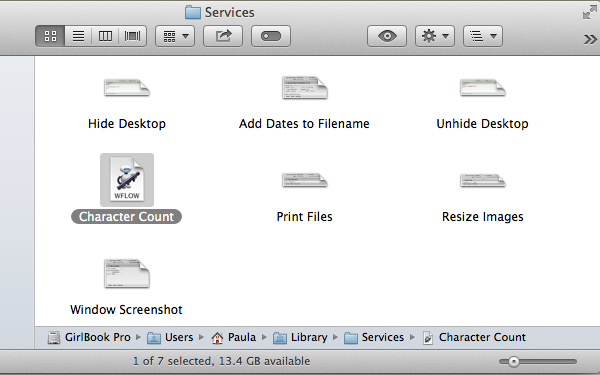600x375 pixels.
Task: Click the Quick Look eye button
Action: point(387,36)
